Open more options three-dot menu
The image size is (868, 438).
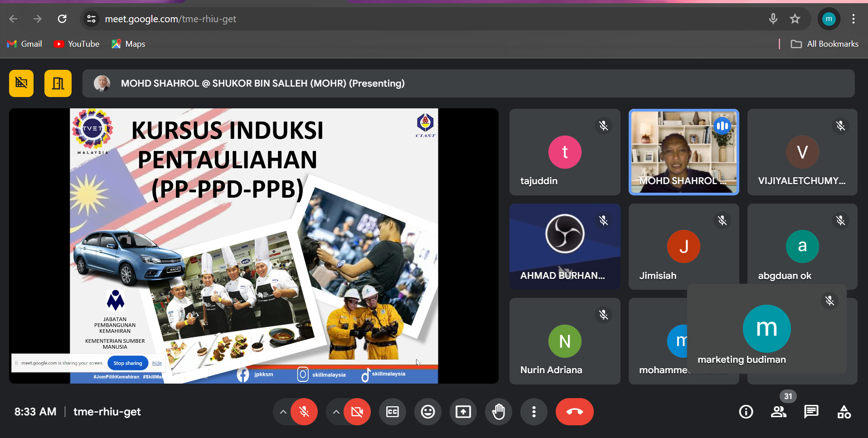tap(533, 412)
